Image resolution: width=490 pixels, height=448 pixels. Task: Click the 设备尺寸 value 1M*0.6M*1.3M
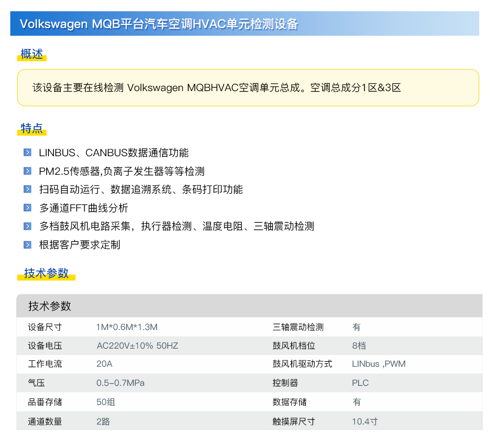[127, 327]
